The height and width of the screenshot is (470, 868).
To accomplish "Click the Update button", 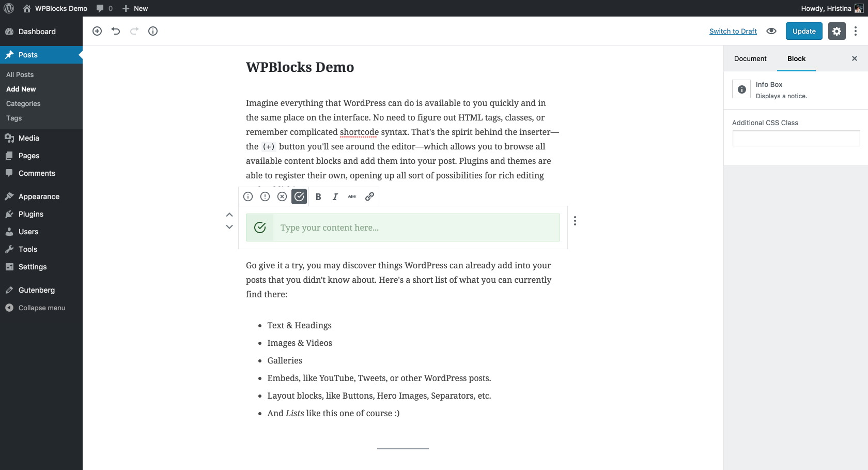I will [x=804, y=31].
